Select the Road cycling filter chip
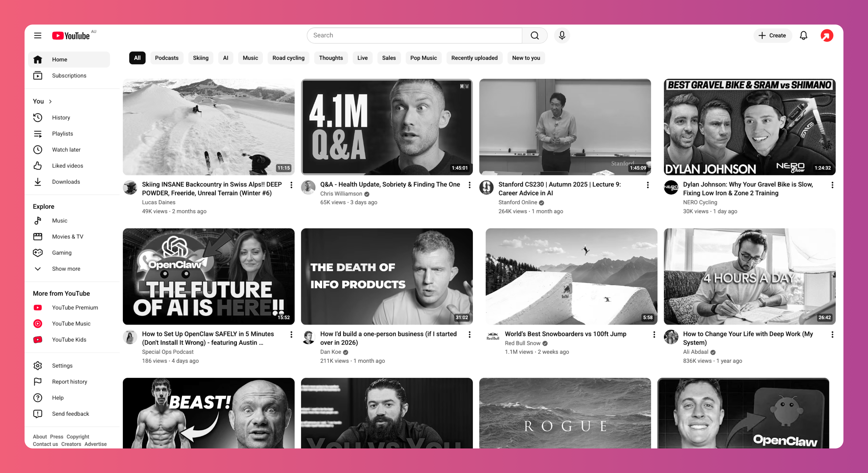Viewport: 868px width, 473px height. click(288, 58)
